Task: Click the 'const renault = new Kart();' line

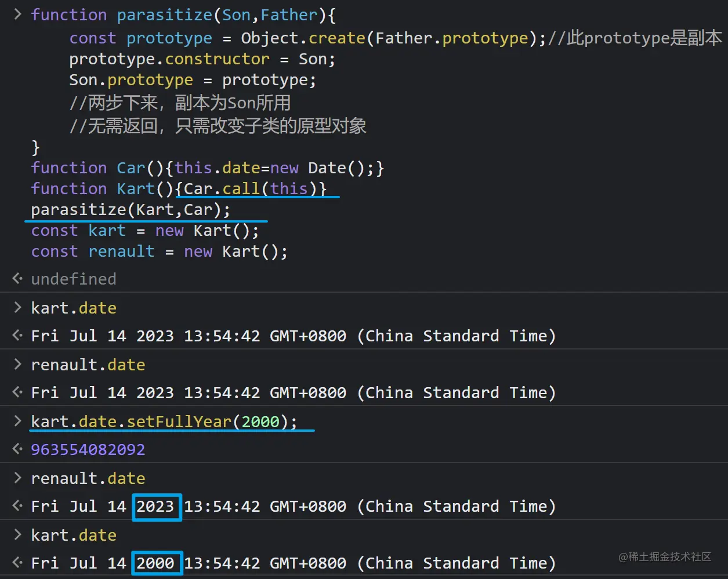Action: tap(160, 252)
